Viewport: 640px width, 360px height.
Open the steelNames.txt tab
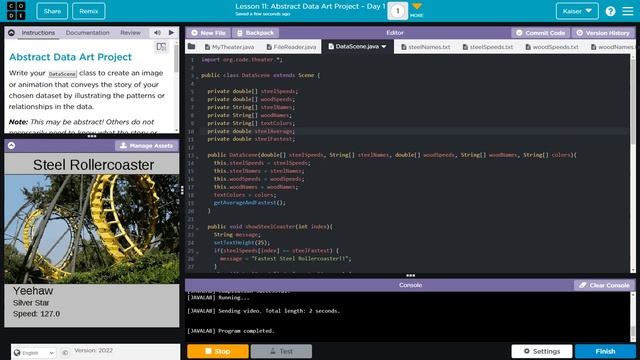426,47
